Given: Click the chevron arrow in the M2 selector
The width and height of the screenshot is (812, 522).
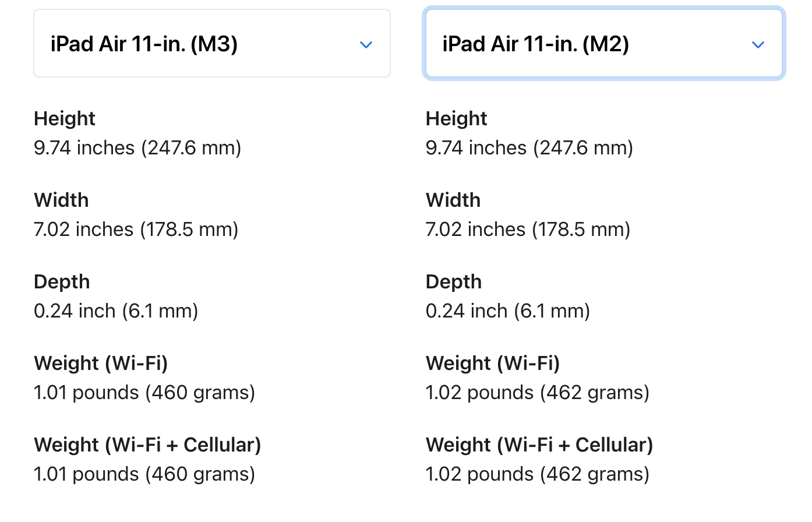Looking at the screenshot, I should click(758, 45).
